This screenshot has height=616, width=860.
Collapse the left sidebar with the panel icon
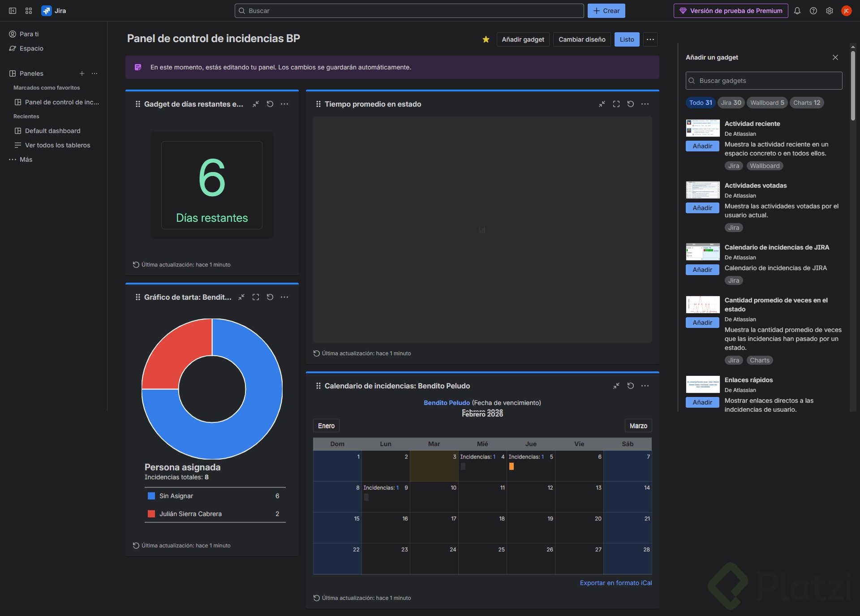point(13,11)
